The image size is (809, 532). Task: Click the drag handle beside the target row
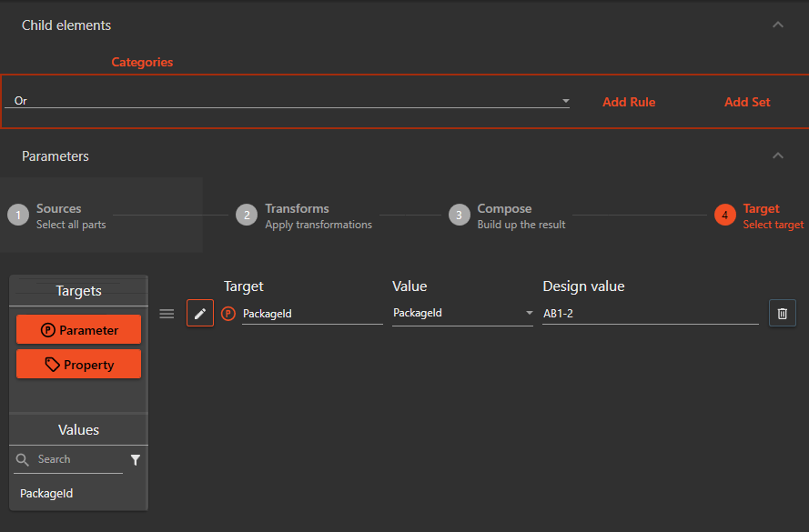tap(167, 313)
